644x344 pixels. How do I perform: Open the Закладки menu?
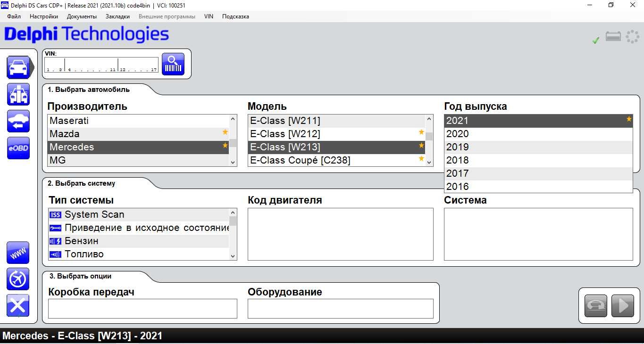(x=117, y=16)
